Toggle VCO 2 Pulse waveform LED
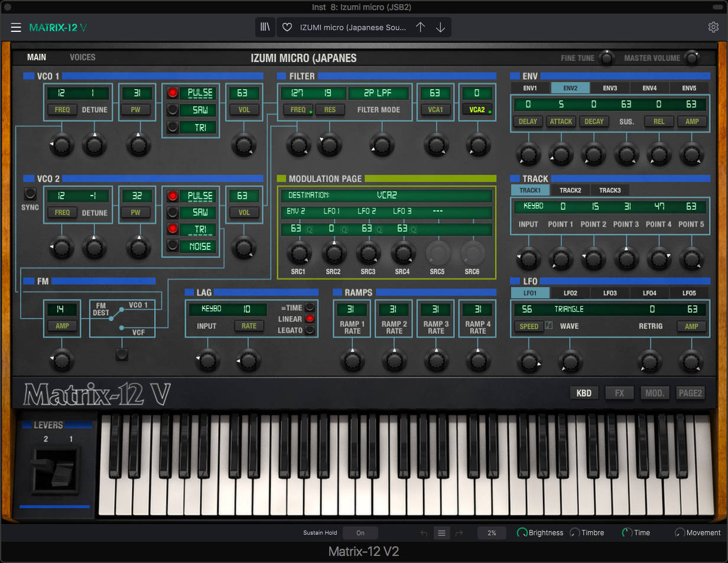 (x=172, y=196)
